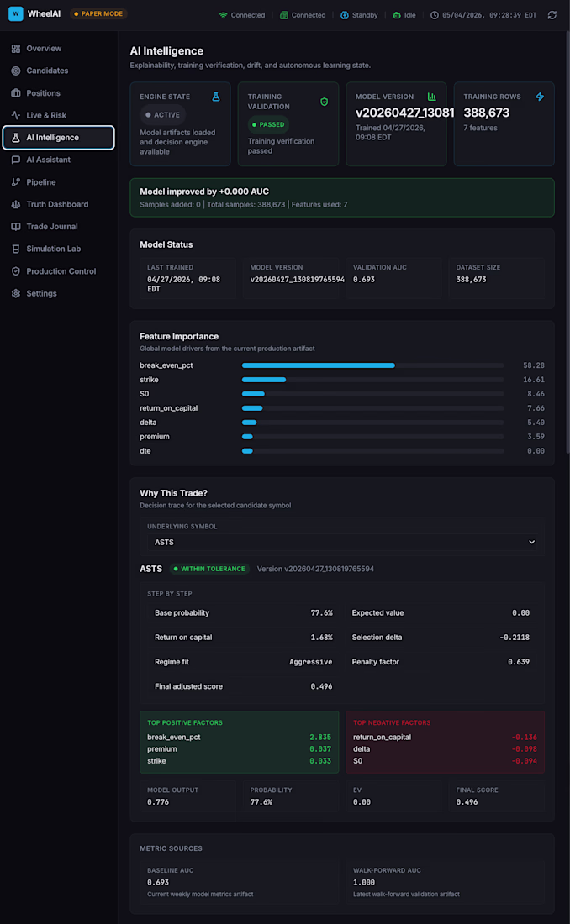This screenshot has height=924, width=570.
Task: Click the flask icon in Engine State card
Action: click(216, 97)
